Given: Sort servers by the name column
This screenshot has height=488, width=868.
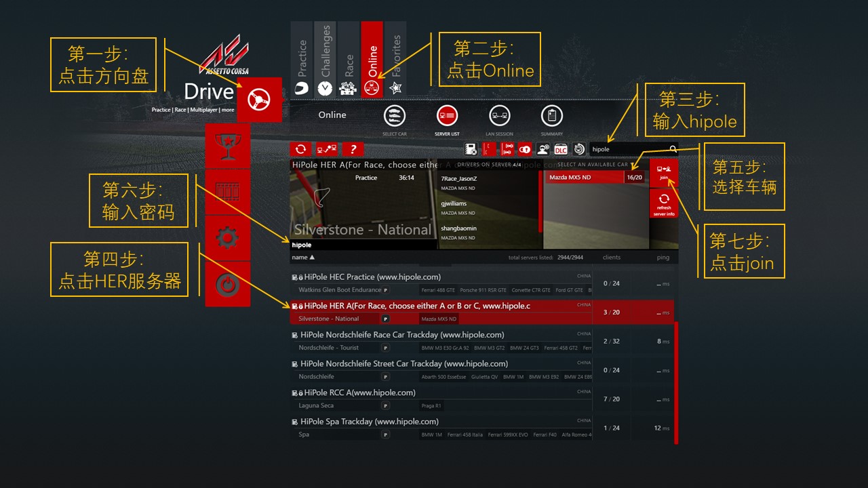Looking at the screenshot, I should tap(303, 258).
